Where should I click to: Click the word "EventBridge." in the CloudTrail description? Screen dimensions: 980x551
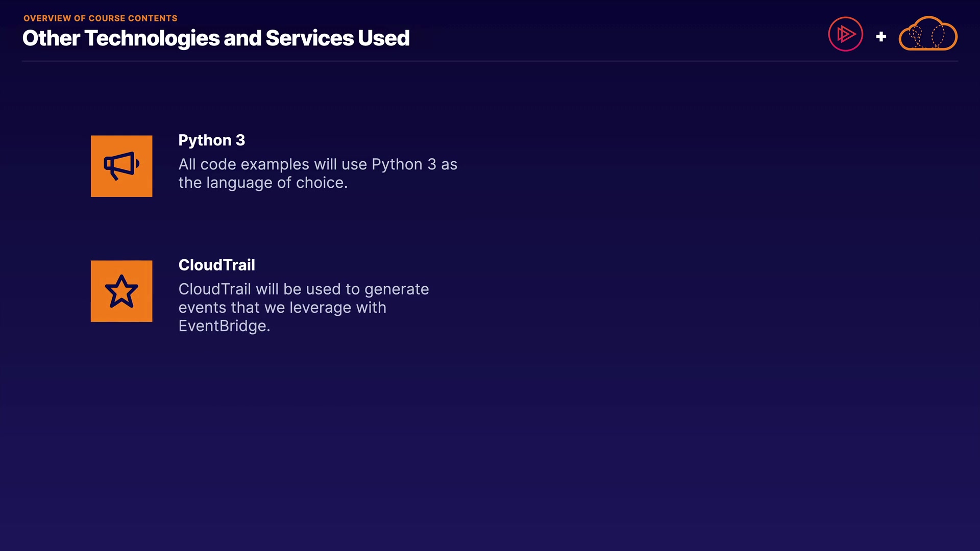[224, 326]
